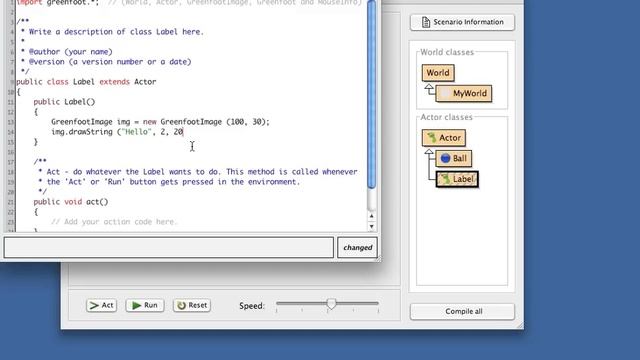Click the green icon on Label class
Image resolution: width=640 pixels, height=360 pixels.
coord(445,179)
